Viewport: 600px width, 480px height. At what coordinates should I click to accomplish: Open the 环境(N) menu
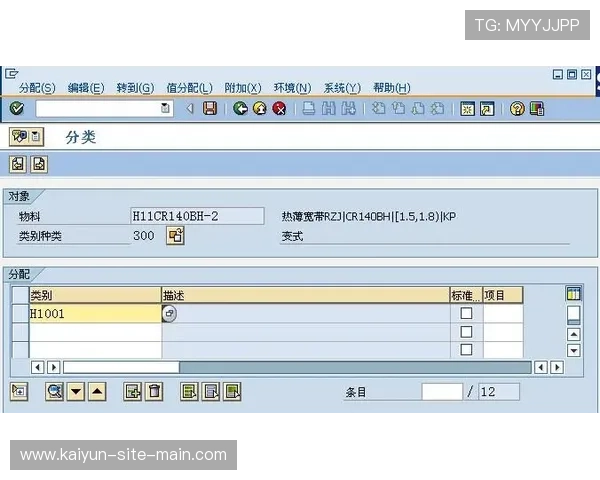[293, 88]
